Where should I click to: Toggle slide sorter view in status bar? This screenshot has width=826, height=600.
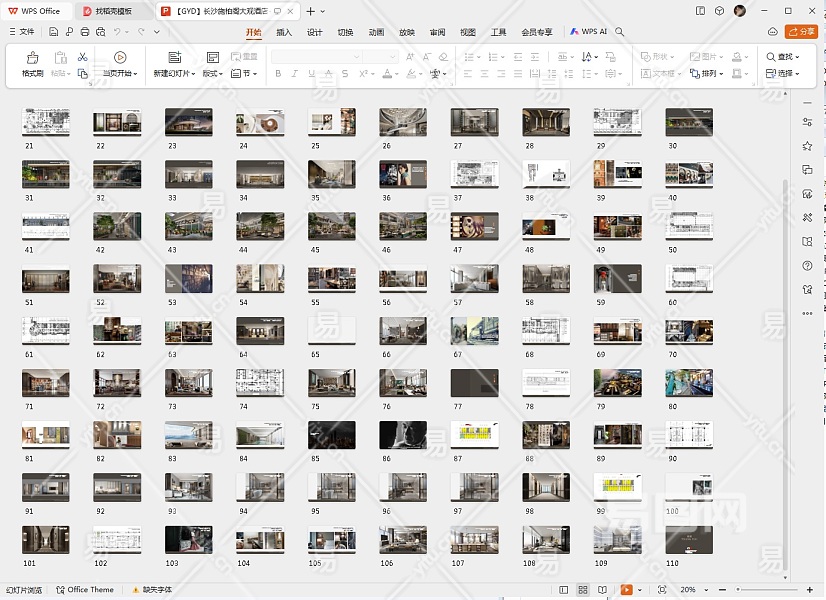click(x=583, y=590)
